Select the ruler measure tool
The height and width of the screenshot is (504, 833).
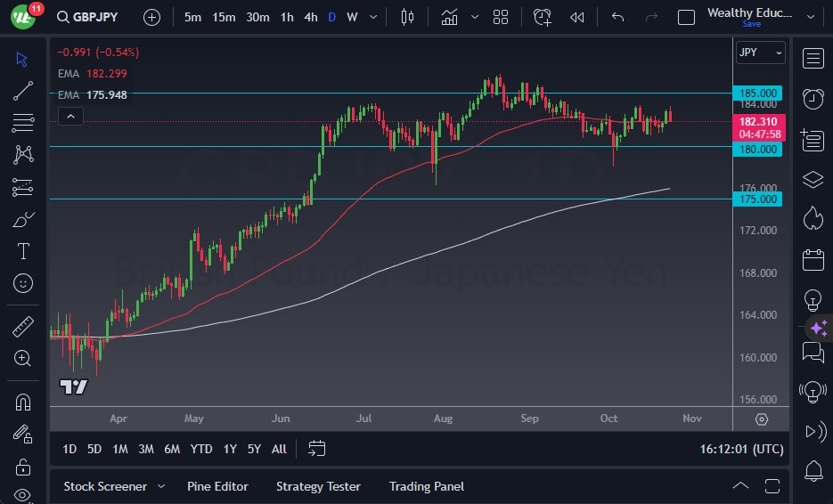(x=23, y=327)
